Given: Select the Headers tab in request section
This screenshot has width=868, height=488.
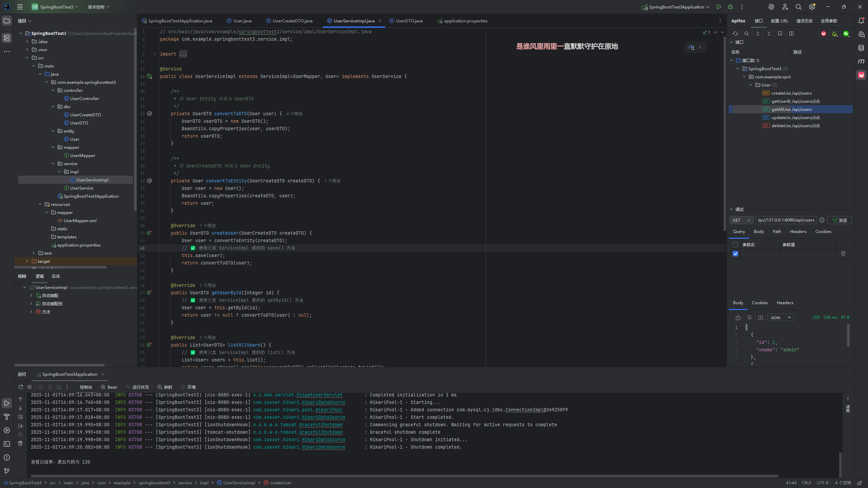Looking at the screenshot, I should click(798, 231).
